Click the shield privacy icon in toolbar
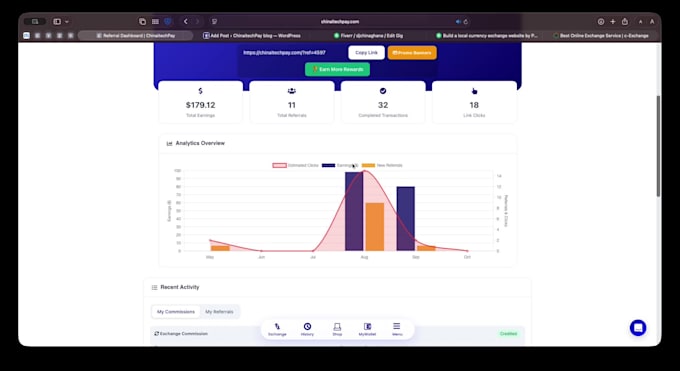Screen dimensions: 680x371 point(168,21)
